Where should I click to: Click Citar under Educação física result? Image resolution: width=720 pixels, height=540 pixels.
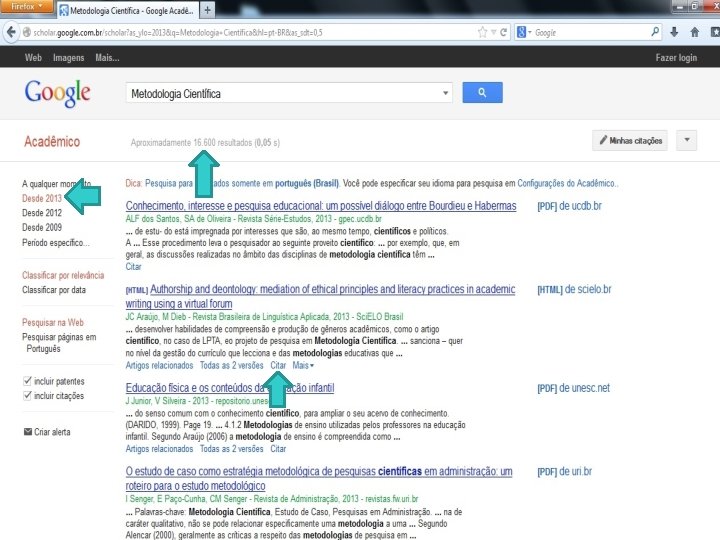(278, 449)
